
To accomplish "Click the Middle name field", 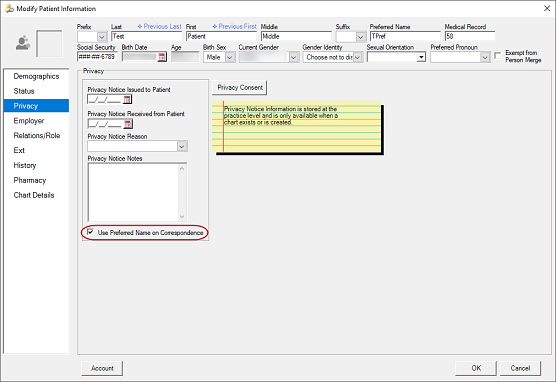I will (x=296, y=36).
